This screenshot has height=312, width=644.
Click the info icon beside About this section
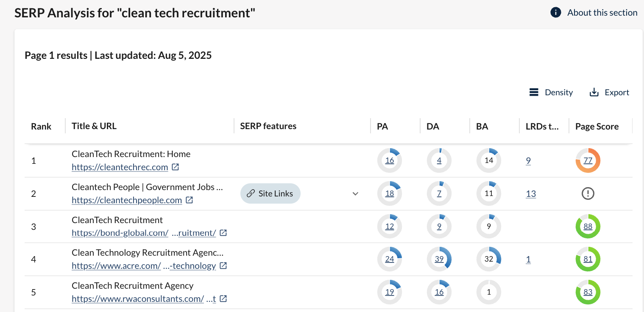tap(556, 13)
